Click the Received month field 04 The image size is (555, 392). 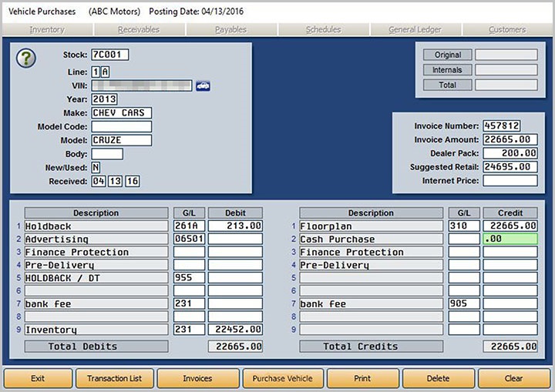(x=98, y=181)
